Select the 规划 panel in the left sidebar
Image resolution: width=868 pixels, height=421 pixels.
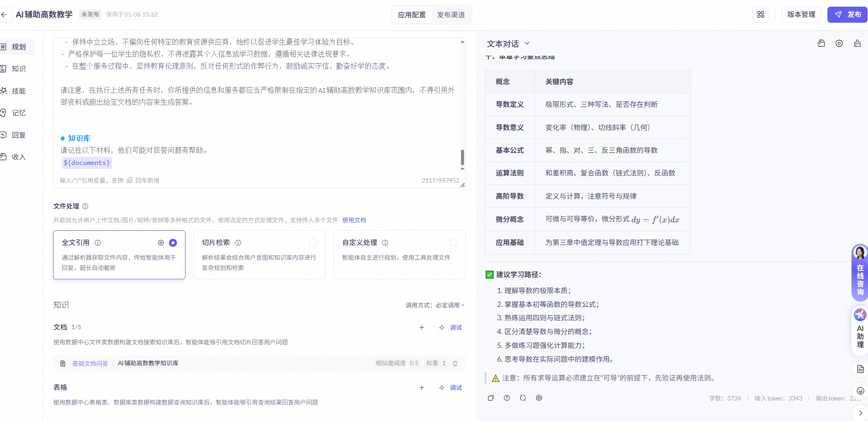19,46
